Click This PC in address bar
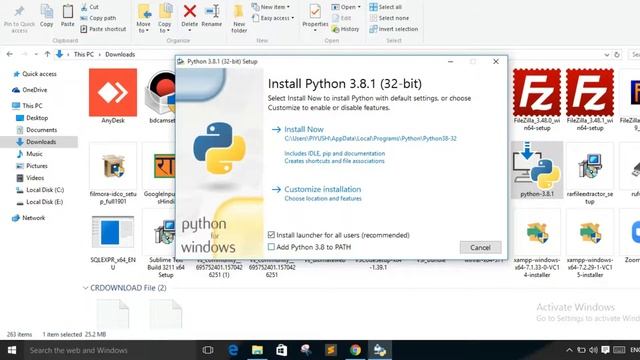 click(x=84, y=54)
